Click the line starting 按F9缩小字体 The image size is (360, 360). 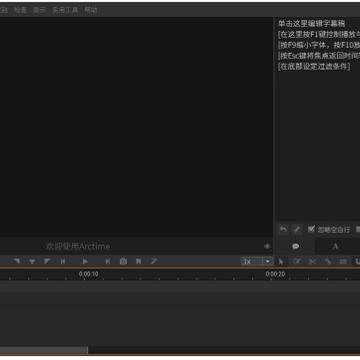(x=319, y=45)
